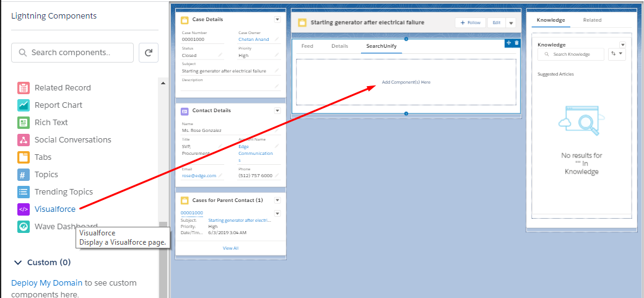
Task: Open the Related tab in right panel
Action: 592,20
